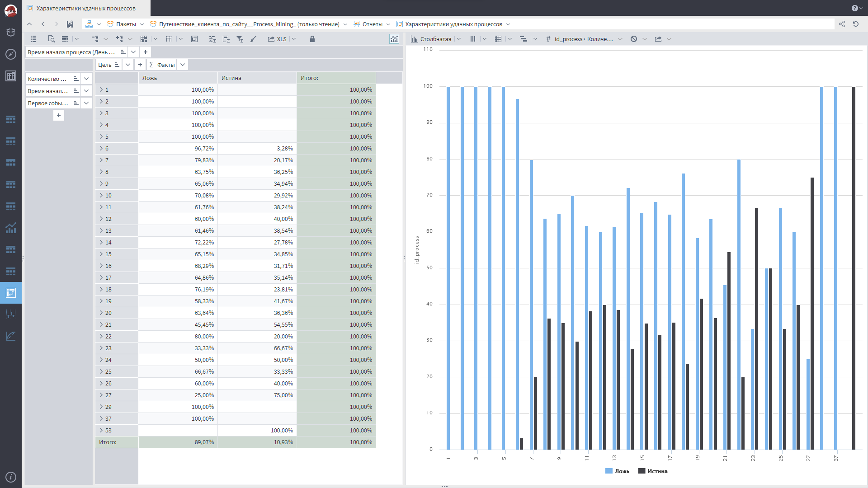Select the Столбчатая chart type
The width and height of the screenshot is (868, 488).
pyautogui.click(x=431, y=39)
